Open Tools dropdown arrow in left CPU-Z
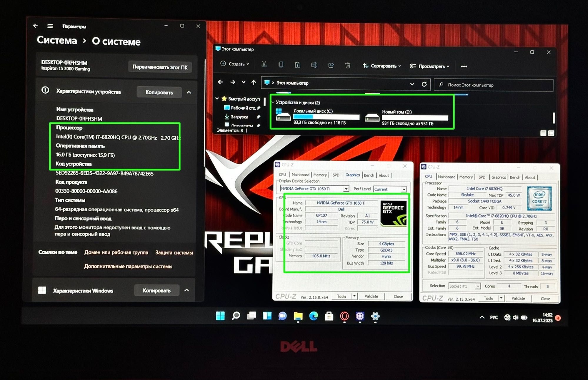588x380 pixels. point(354,296)
